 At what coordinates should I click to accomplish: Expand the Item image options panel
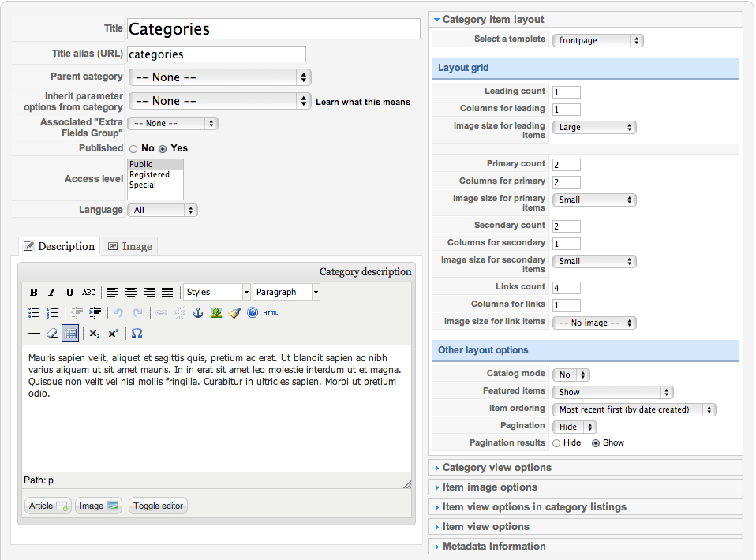click(585, 487)
